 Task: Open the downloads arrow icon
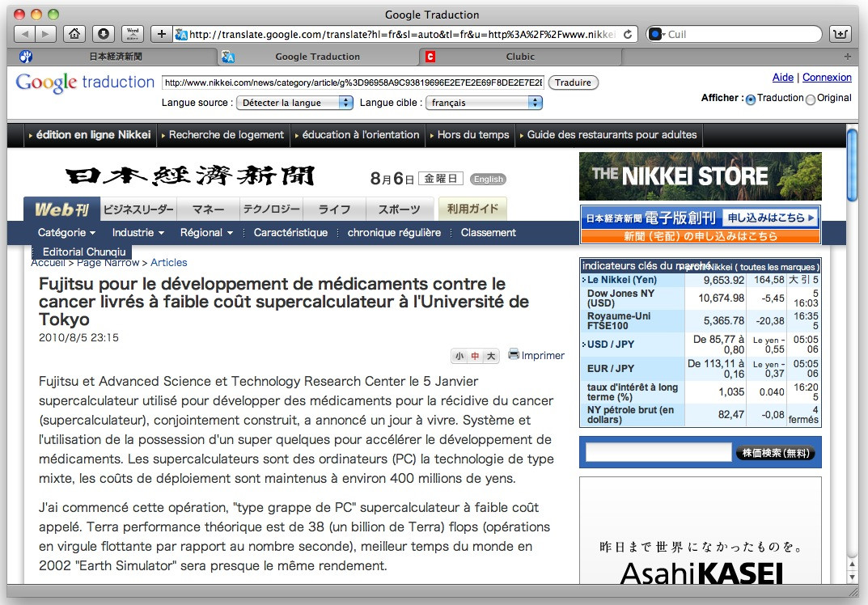pyautogui.click(x=104, y=34)
